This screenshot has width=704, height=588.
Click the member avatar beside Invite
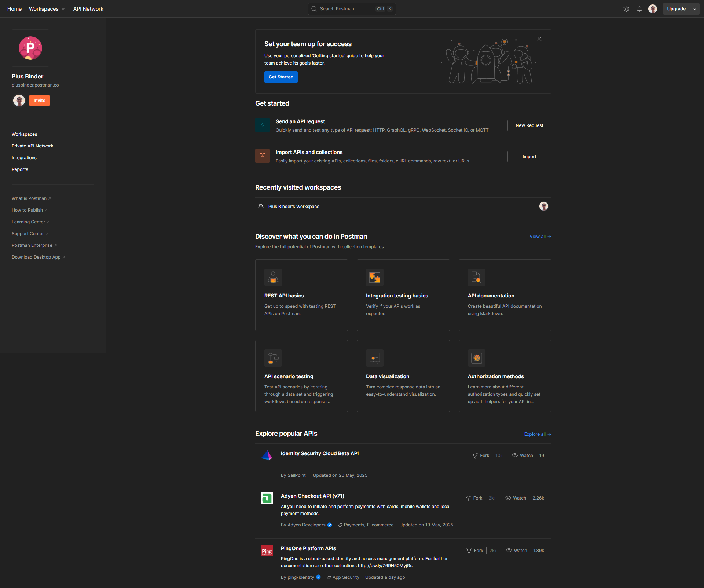tap(19, 101)
